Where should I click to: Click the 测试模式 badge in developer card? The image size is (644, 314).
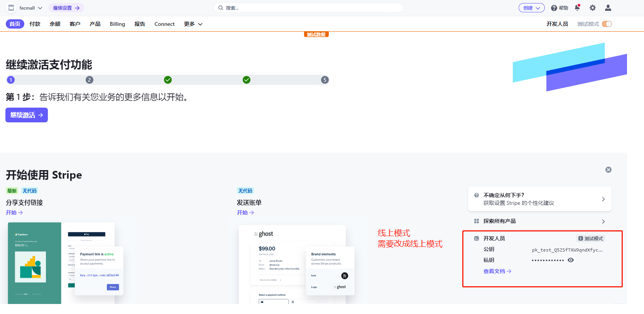pos(591,239)
